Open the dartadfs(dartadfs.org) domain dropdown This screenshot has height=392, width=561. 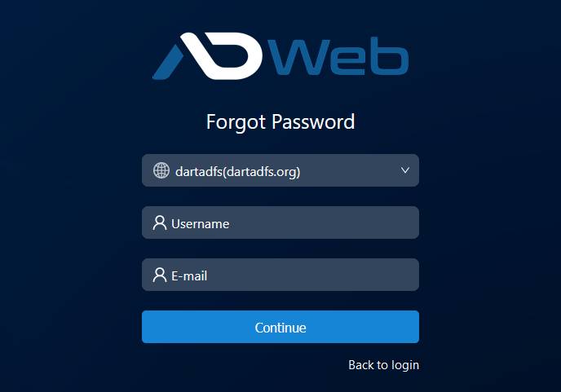pyautogui.click(x=280, y=170)
